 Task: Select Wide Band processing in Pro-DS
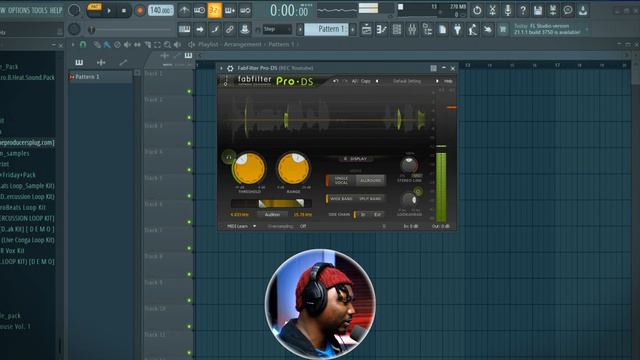pos(341,199)
